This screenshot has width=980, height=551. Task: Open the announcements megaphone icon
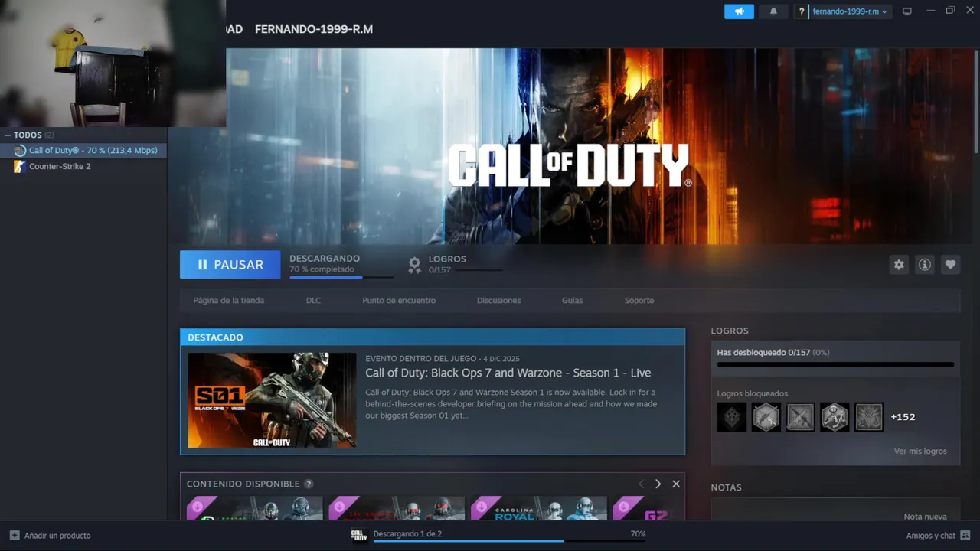point(739,11)
